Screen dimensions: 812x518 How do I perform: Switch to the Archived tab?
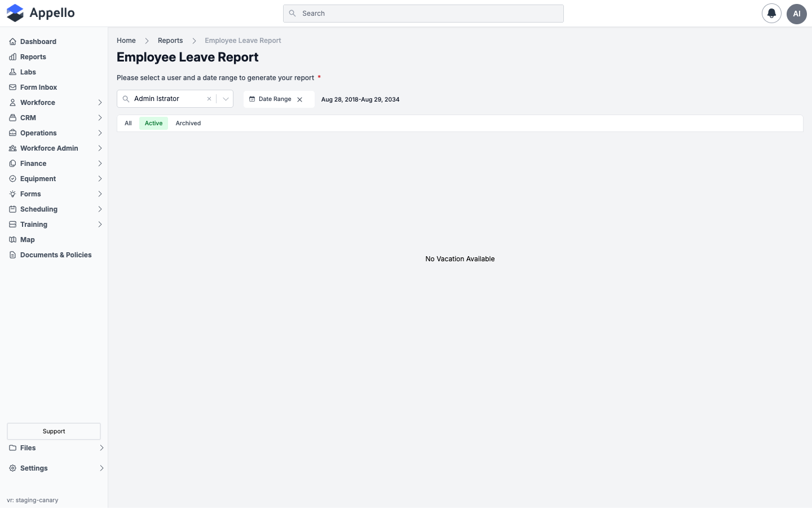[x=188, y=123]
